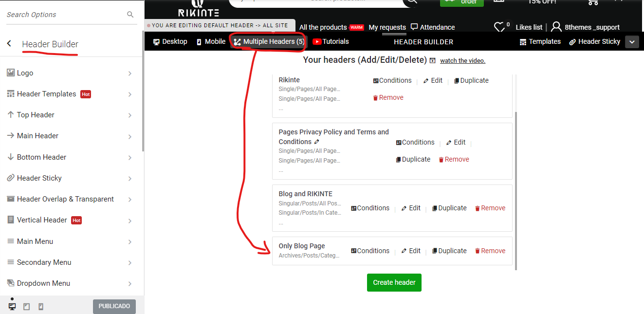Click the sidebar panel scrollbar

coord(143,90)
